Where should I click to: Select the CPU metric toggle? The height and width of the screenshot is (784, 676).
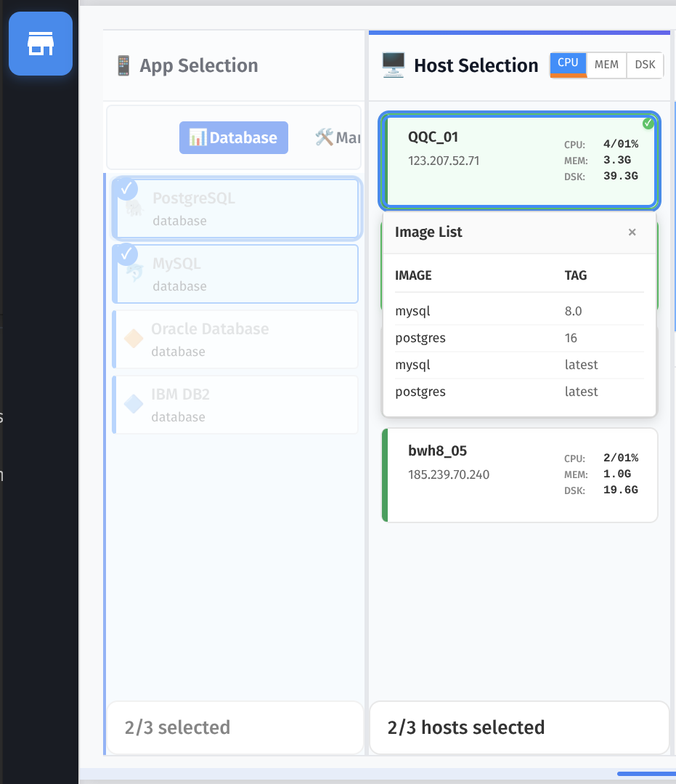pyautogui.click(x=568, y=64)
